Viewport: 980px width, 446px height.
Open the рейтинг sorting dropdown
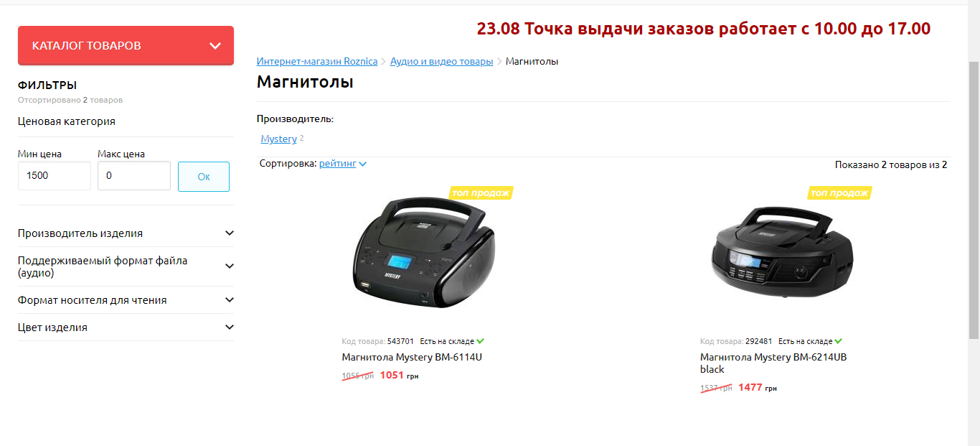338,164
